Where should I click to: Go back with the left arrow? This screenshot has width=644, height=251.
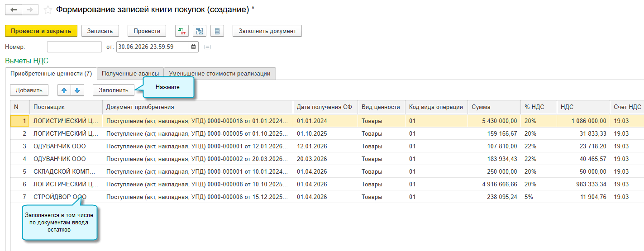pos(14,9)
